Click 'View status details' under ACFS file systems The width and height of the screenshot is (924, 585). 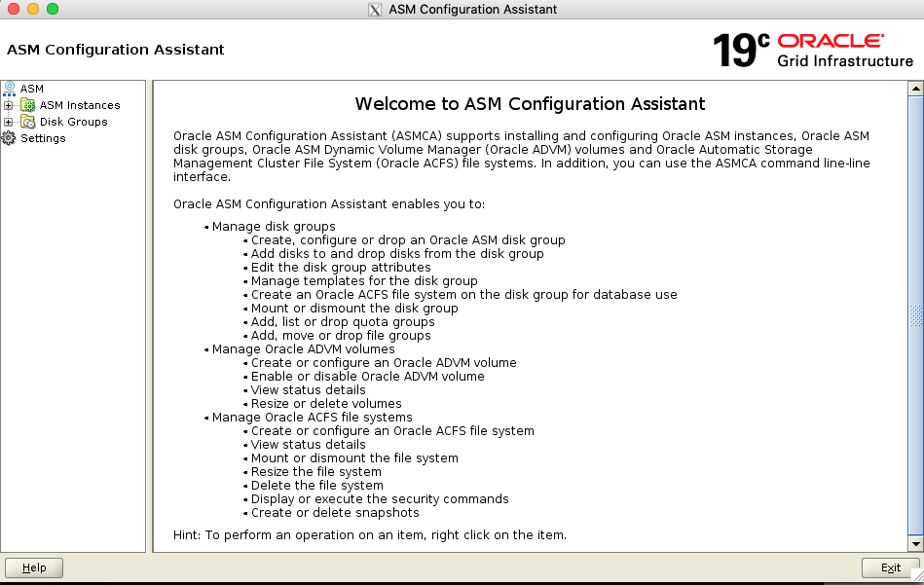(x=309, y=444)
